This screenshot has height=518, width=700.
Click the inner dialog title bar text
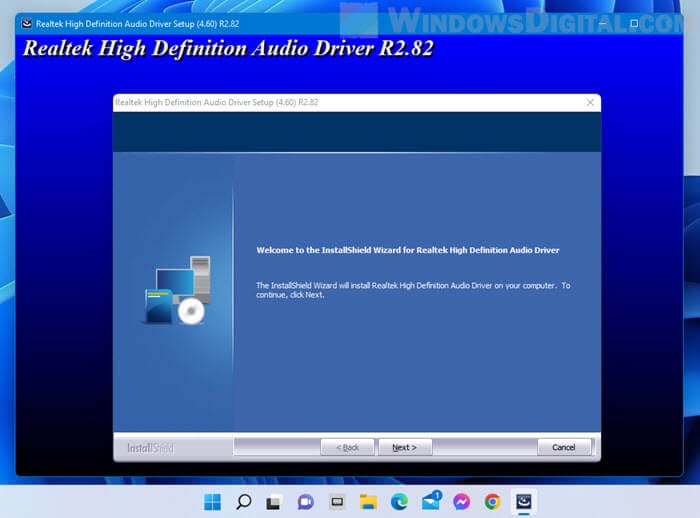(x=217, y=102)
